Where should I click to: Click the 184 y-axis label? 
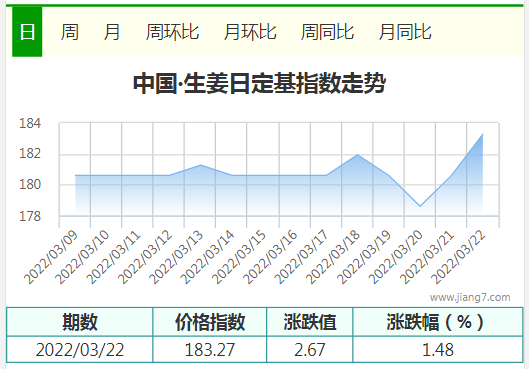click(30, 123)
